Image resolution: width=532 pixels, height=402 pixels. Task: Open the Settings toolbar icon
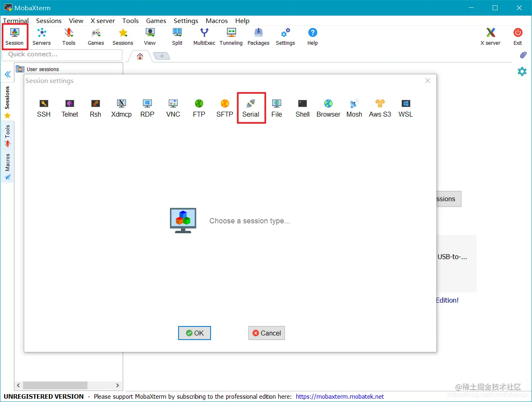tap(285, 37)
